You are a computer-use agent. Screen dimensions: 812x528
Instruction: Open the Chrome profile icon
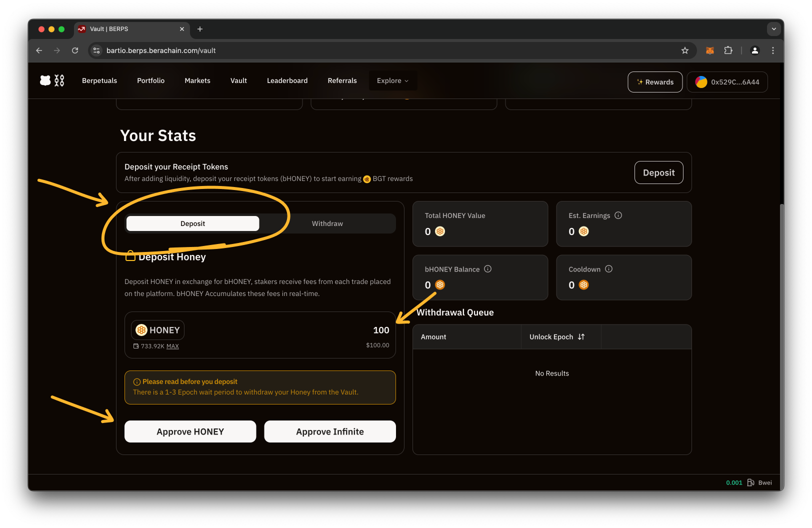coord(755,50)
